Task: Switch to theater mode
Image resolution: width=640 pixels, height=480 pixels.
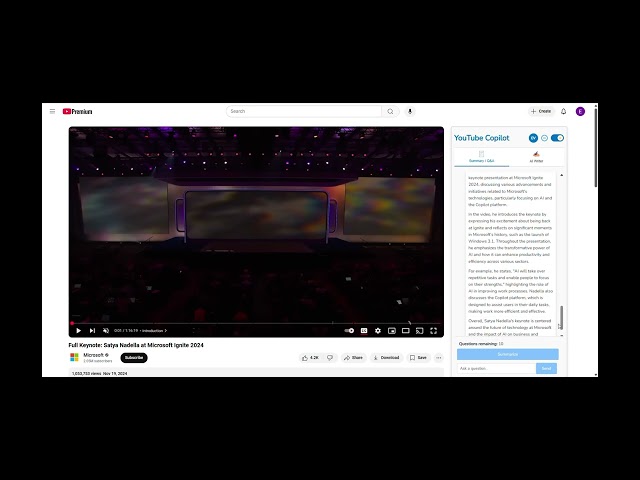Action: pos(405,331)
